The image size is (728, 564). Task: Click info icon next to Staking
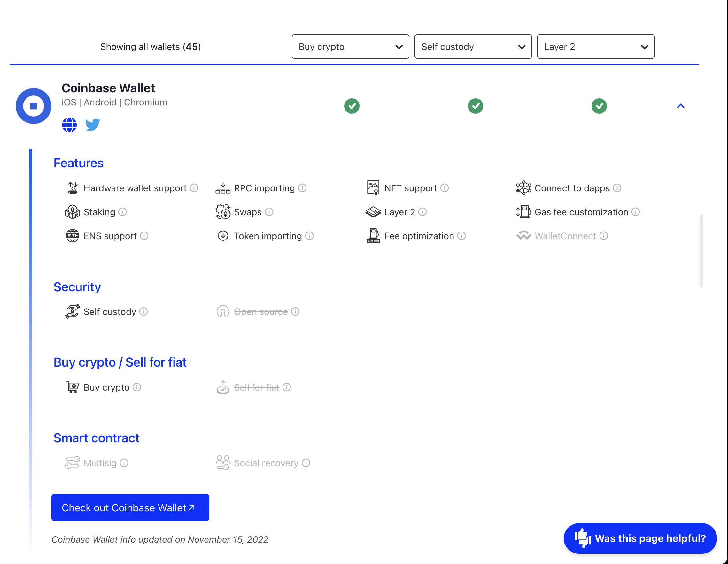(122, 212)
